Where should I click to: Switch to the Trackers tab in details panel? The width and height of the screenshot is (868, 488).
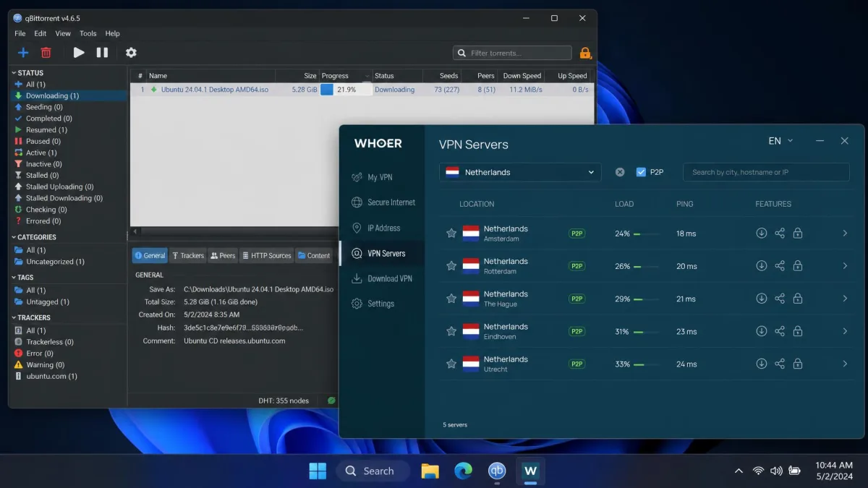[x=187, y=255]
